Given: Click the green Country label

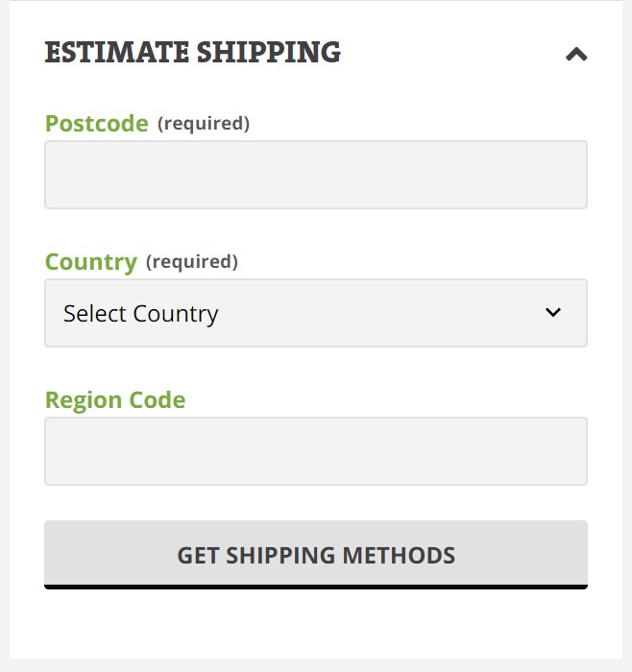Looking at the screenshot, I should click(x=90, y=262).
